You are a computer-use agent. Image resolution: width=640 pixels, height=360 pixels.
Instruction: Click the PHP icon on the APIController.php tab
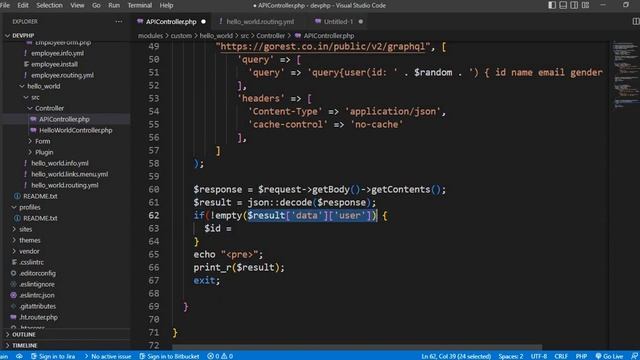click(x=140, y=21)
